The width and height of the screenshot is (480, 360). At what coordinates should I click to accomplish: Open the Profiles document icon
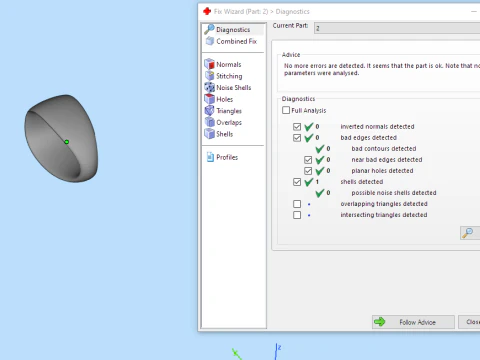click(210, 157)
